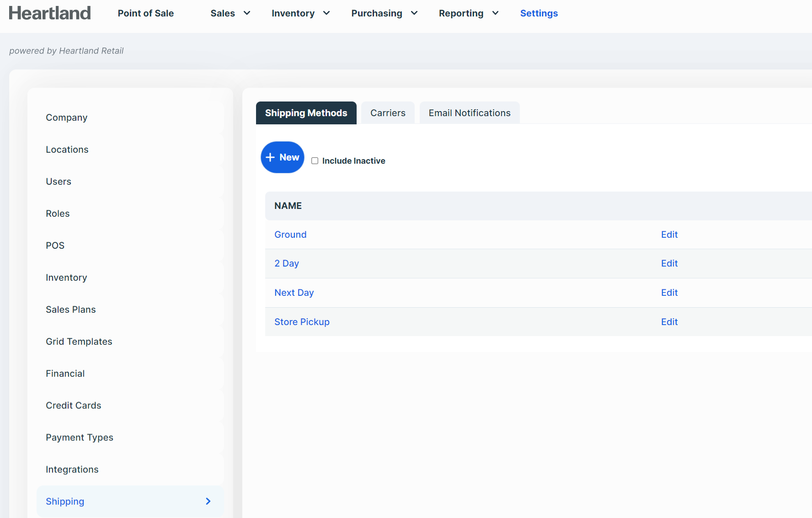Click the chevron arrow beside Shipping
Viewport: 812px width, 518px height.
(x=208, y=502)
